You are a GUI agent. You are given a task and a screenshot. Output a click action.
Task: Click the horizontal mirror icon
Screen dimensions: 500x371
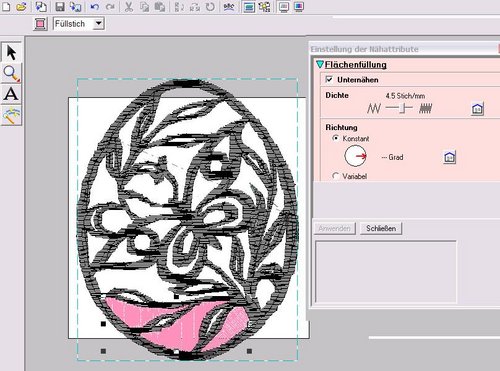pos(195,7)
